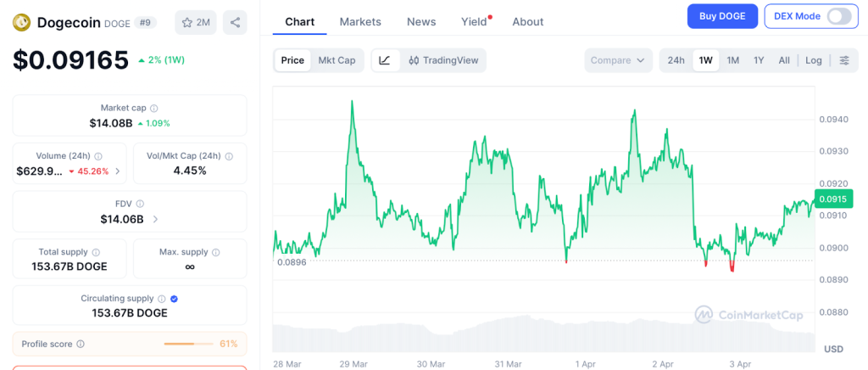Toggle the DEX Mode switch
868x370 pixels.
(837, 16)
